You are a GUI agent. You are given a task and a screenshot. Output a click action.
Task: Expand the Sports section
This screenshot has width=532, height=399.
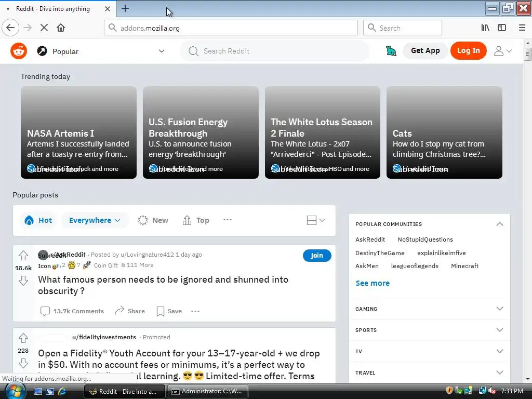click(x=430, y=330)
